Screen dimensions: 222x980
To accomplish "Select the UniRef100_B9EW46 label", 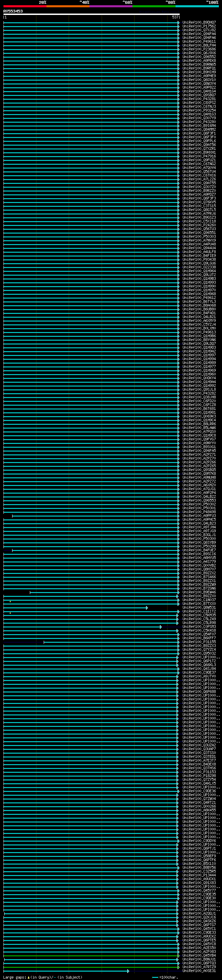I will coord(199,592).
